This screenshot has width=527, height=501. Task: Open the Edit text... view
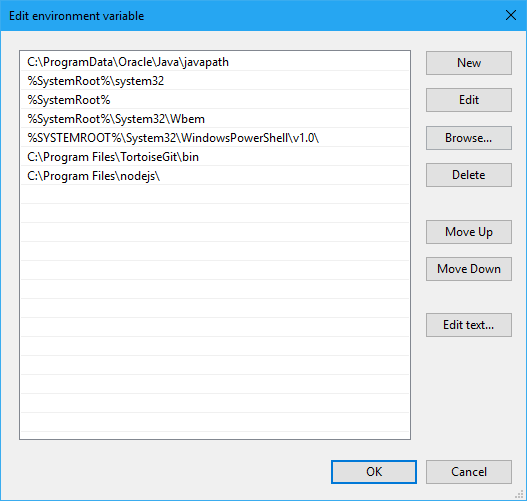(469, 325)
